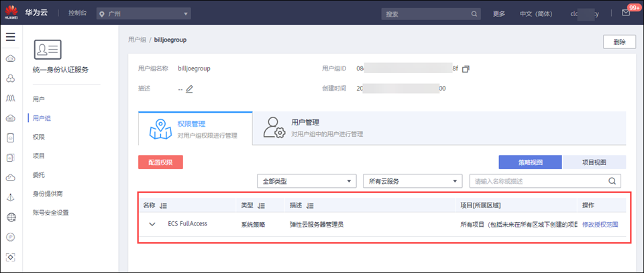Click the ECS FullAccess policy name
This screenshot has width=644, height=273.
[x=188, y=224]
